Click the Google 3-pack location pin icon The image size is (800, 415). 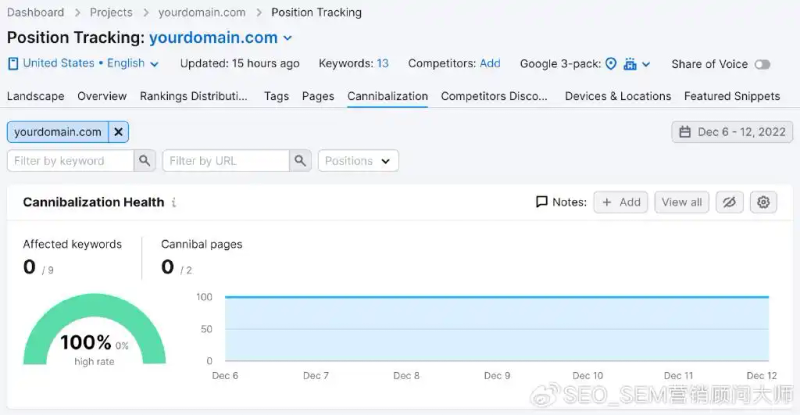(611, 64)
